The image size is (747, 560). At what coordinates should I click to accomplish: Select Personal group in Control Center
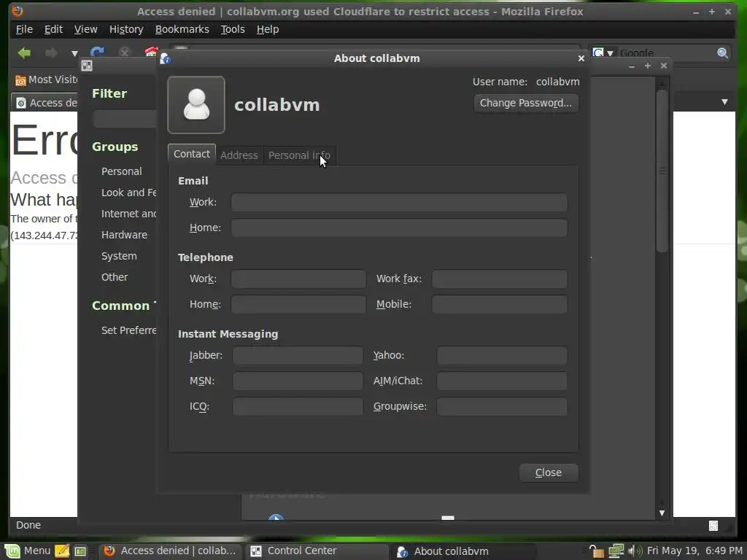(122, 171)
